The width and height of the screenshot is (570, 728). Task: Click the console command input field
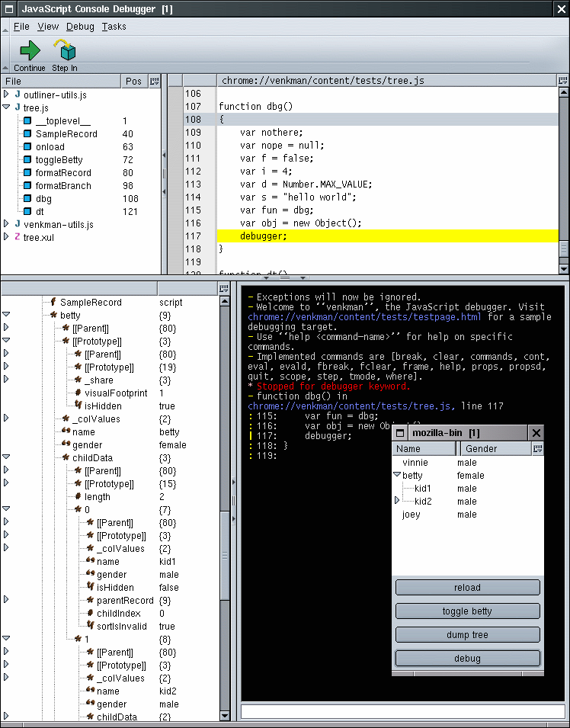(402, 712)
